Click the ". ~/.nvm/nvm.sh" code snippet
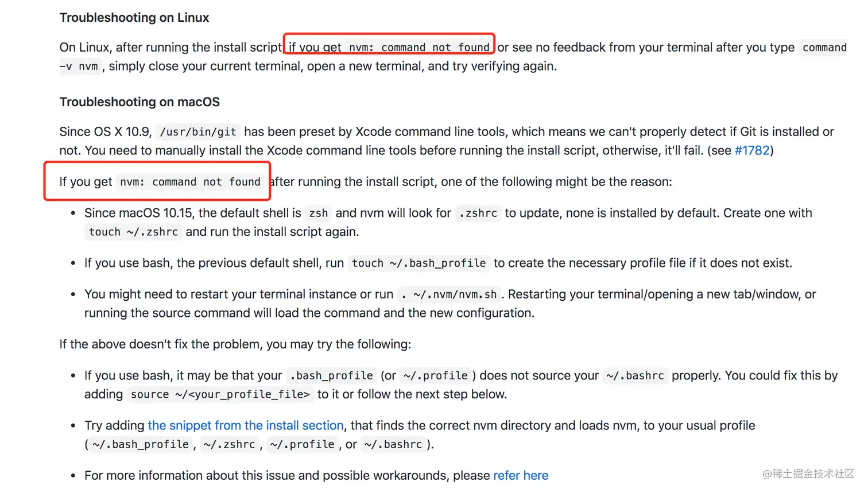868x493 pixels. [449, 294]
